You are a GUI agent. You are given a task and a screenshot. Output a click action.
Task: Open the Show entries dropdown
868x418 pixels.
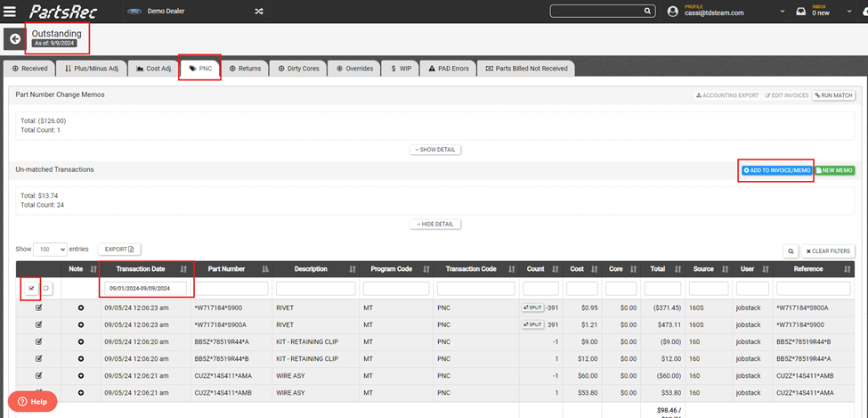coord(51,250)
